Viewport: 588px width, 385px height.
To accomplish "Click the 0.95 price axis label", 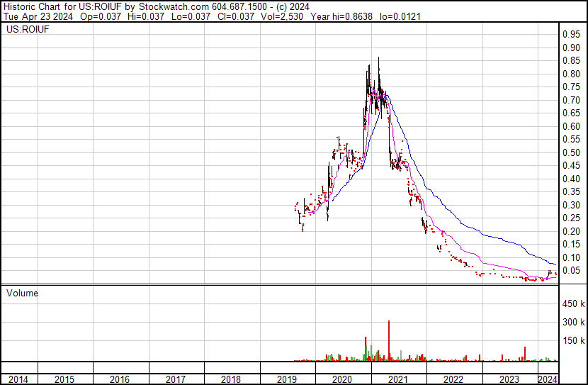I will point(571,35).
